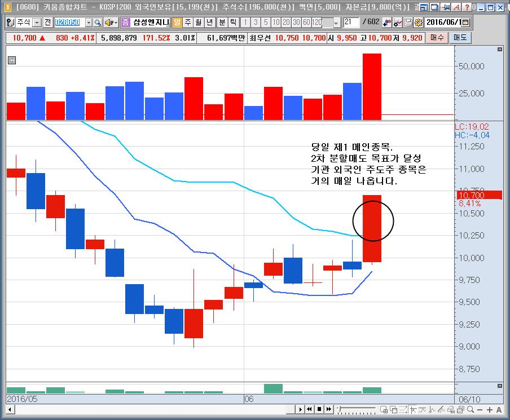
Task: Select the 20 interval button
Action: pyautogui.click(x=286, y=23)
